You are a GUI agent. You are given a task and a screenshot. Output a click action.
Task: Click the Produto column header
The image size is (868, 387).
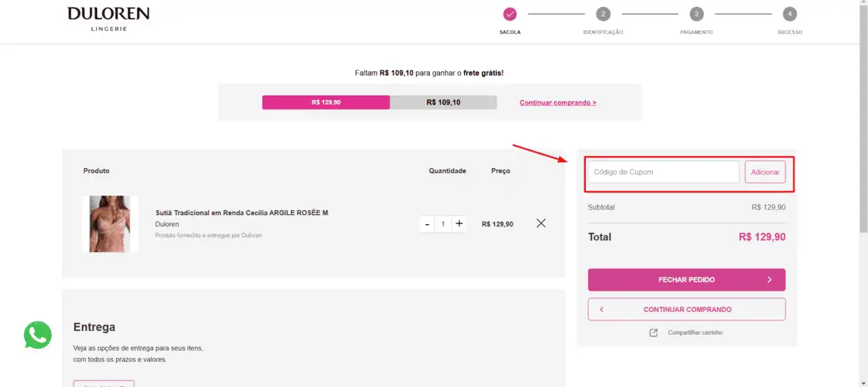(x=96, y=171)
